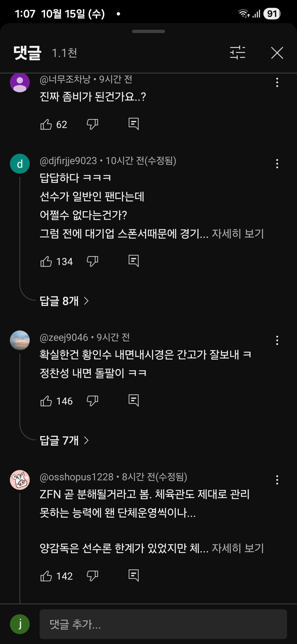Open three-dot menu for @zeej9046 comment
297x644 pixels.
coord(277,340)
